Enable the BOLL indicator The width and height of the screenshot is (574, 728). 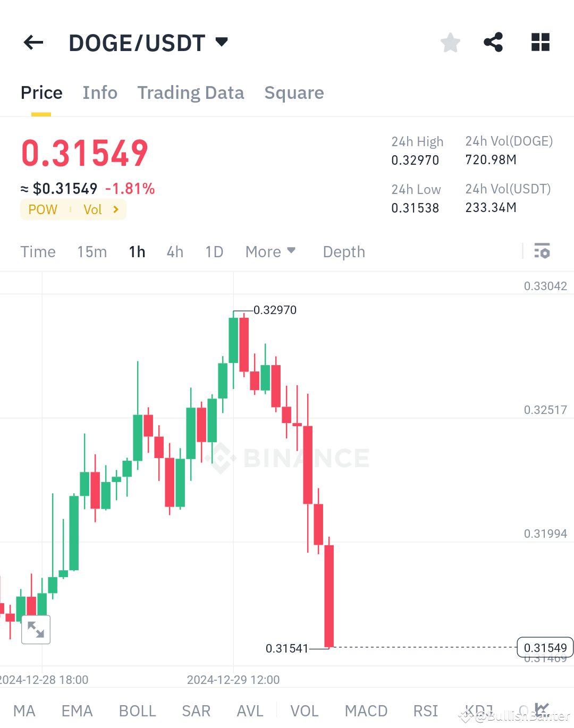pos(137,710)
